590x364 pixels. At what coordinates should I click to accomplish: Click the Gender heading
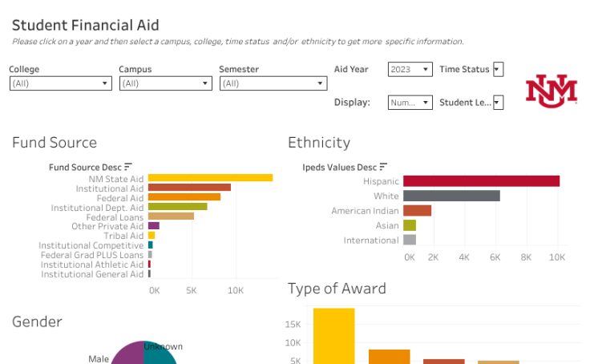[37, 322]
